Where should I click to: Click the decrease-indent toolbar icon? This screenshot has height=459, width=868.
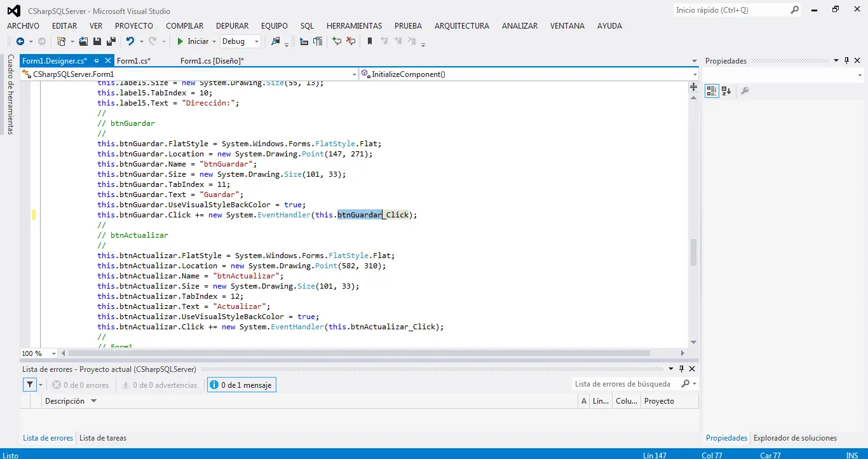click(304, 41)
